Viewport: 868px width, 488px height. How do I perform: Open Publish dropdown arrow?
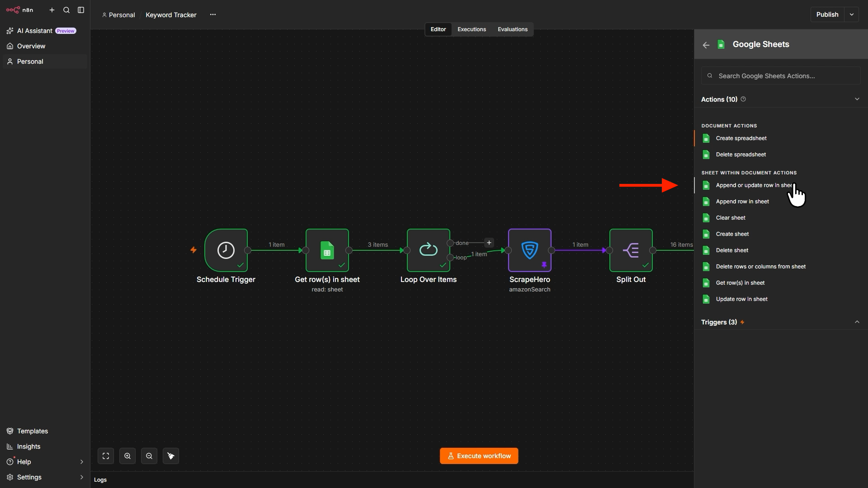(x=852, y=14)
